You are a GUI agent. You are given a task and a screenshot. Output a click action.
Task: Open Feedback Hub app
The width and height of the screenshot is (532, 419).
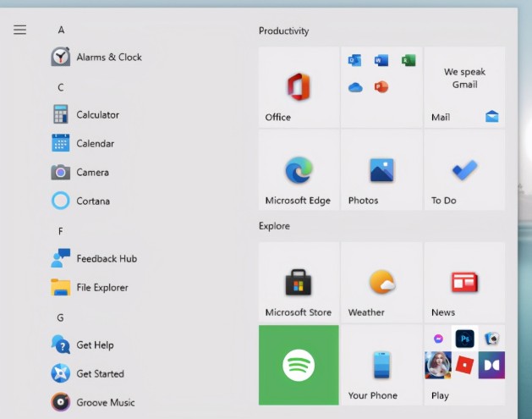95,259
